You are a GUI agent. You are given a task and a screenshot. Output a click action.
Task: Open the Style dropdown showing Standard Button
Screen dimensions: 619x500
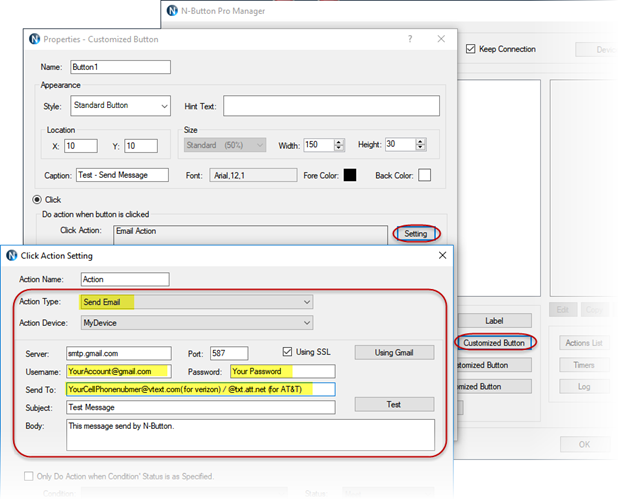[120, 105]
